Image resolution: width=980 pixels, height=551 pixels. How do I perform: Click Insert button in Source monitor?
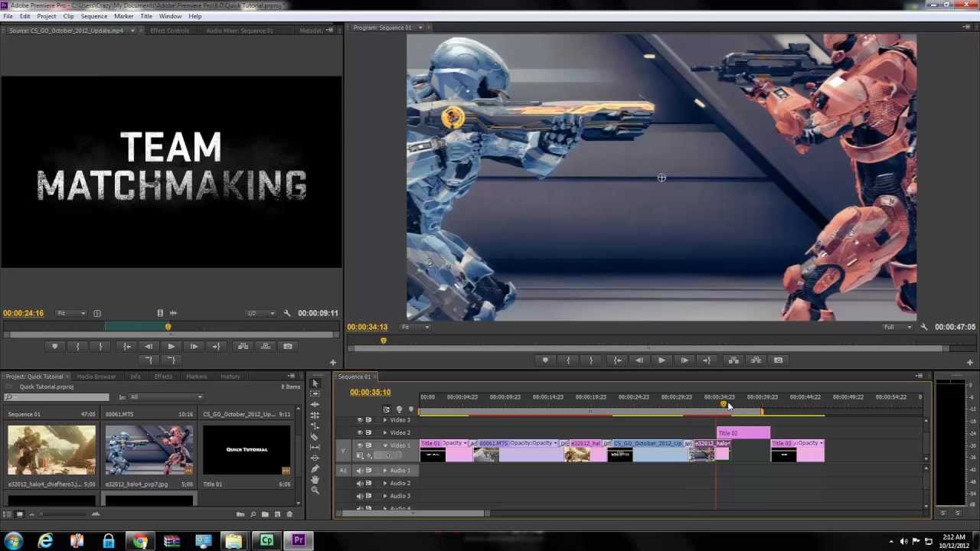(243, 347)
